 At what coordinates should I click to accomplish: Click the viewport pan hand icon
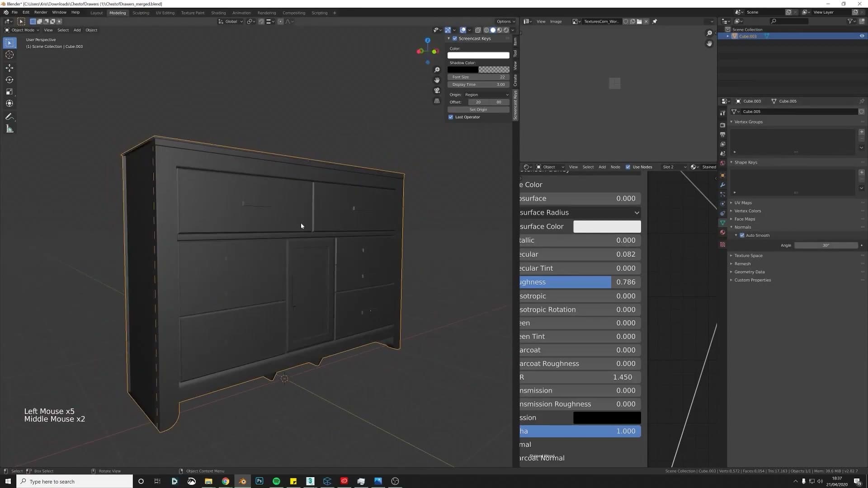437,80
